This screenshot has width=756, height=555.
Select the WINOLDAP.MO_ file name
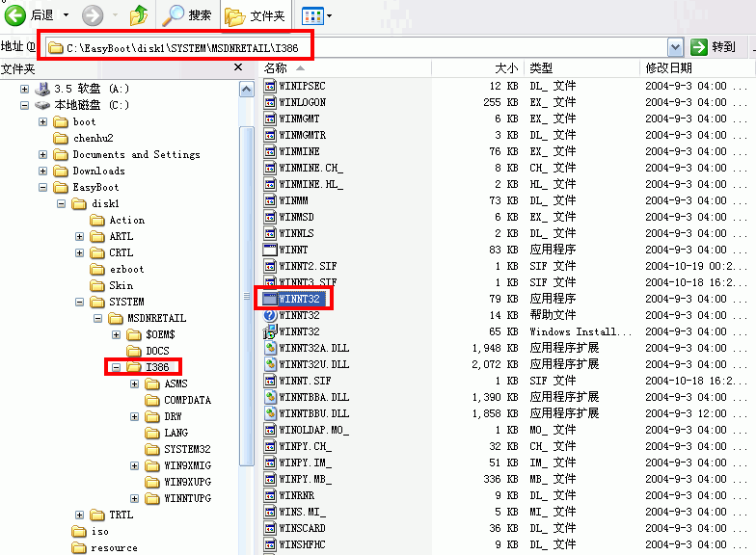click(313, 430)
